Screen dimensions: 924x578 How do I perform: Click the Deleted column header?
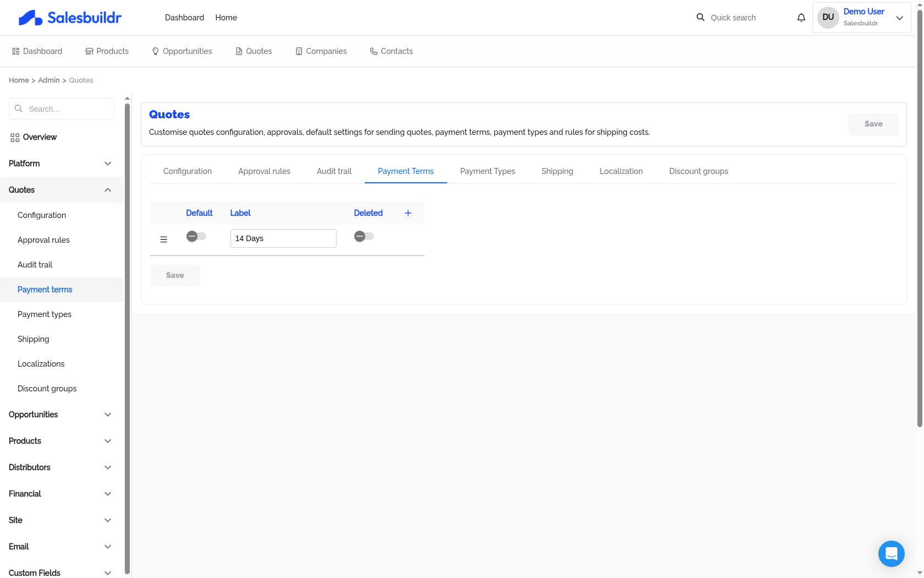[x=368, y=213]
